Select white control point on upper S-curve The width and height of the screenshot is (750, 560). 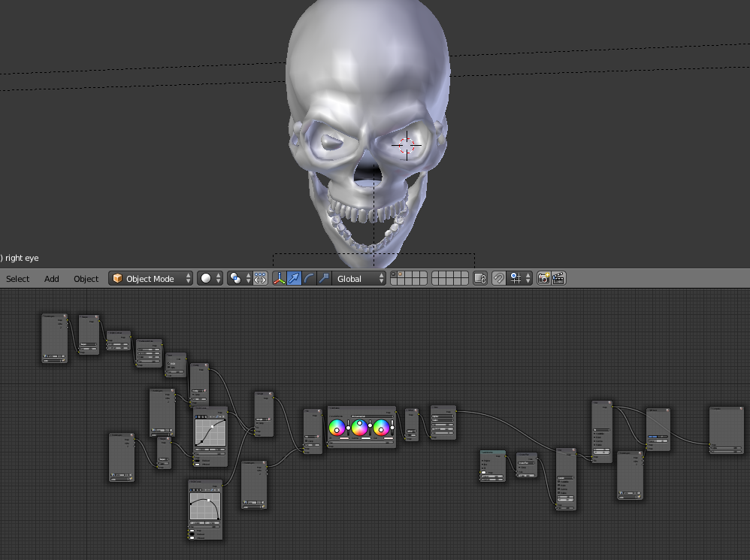coord(212,426)
